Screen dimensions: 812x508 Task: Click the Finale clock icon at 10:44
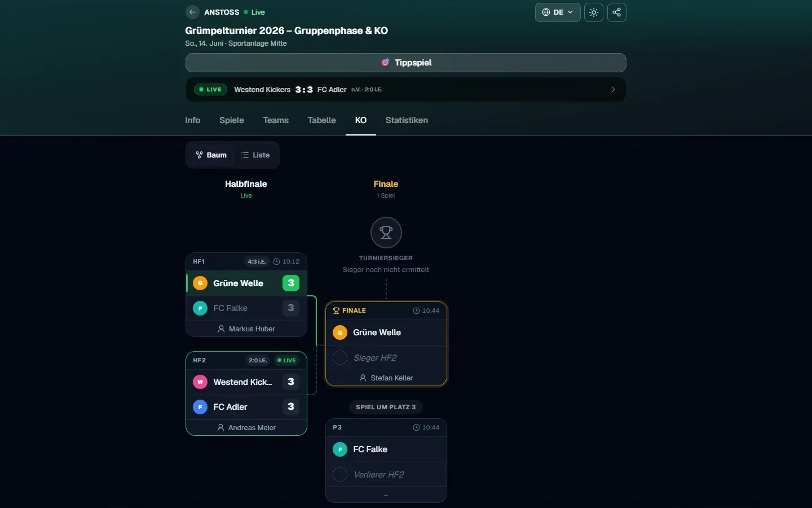point(416,311)
